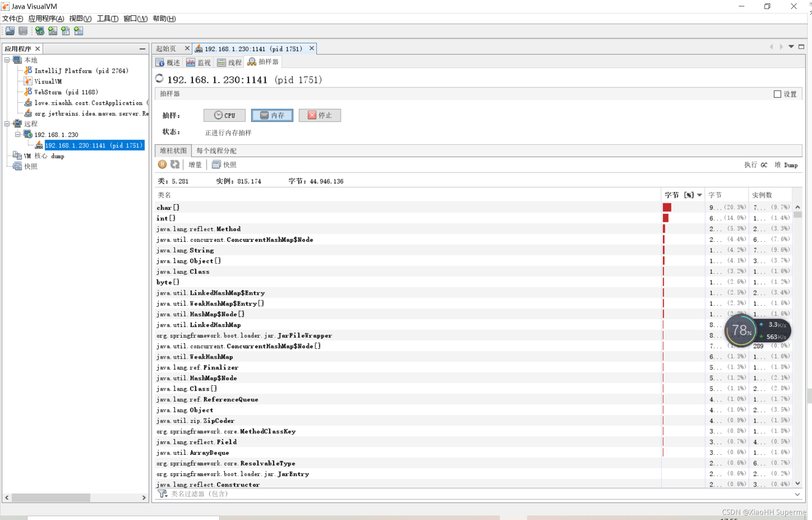The height and width of the screenshot is (520, 812).
Task: Collapse the 本地 tree node
Action: click(x=7, y=60)
